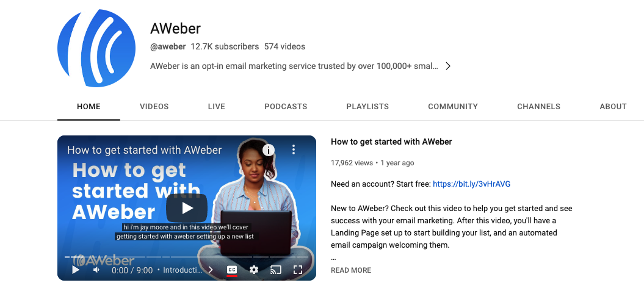Viewport: 644px width, 291px height.
Task: Click the video progress bar
Action: (186, 257)
